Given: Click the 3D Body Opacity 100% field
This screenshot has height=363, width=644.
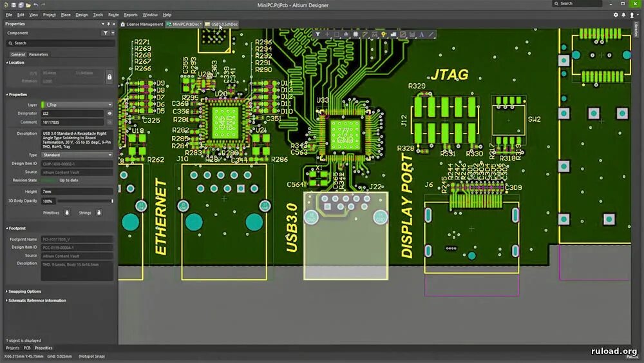Looking at the screenshot, I should (x=48, y=201).
